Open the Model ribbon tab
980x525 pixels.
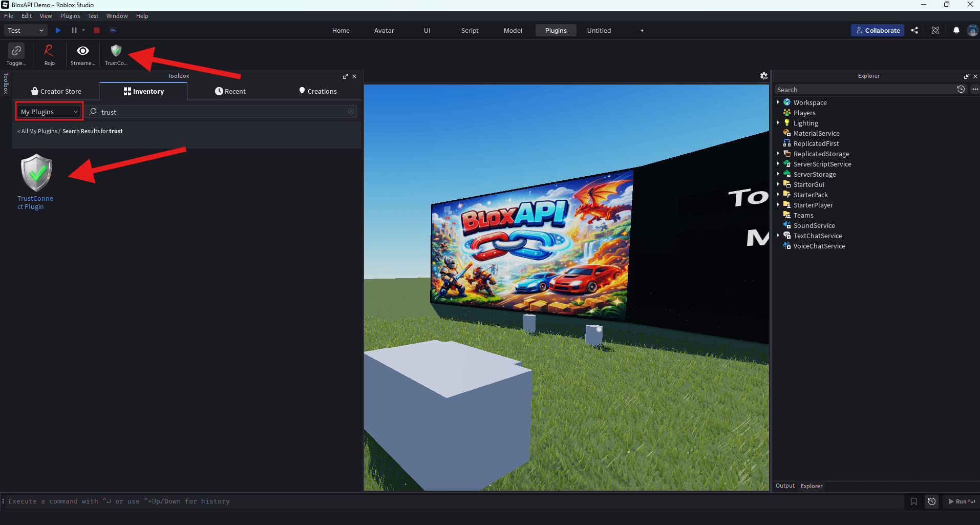click(513, 30)
